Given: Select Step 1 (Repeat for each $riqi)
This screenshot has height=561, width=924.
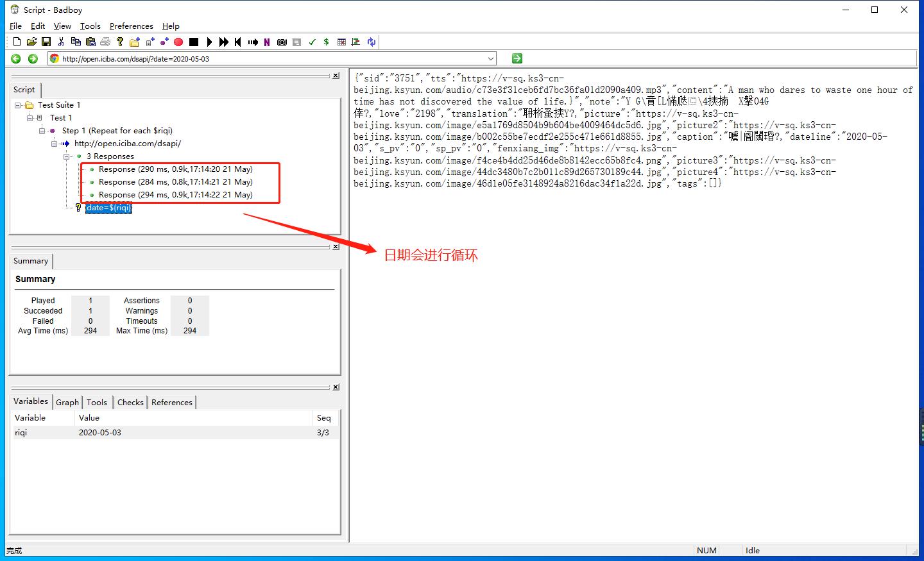Looking at the screenshot, I should (117, 131).
